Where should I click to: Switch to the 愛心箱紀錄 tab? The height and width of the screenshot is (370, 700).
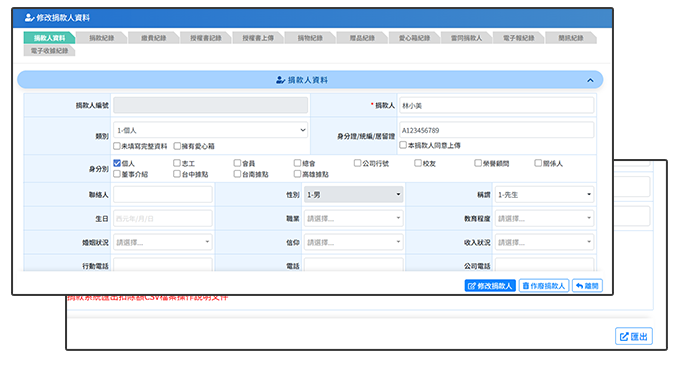pos(414,38)
